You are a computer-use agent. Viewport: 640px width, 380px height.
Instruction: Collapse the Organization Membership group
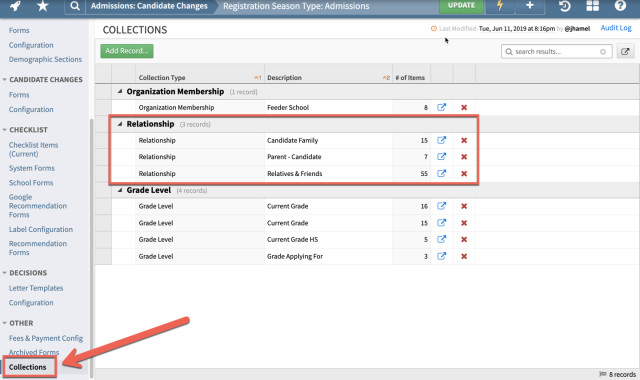tap(120, 91)
